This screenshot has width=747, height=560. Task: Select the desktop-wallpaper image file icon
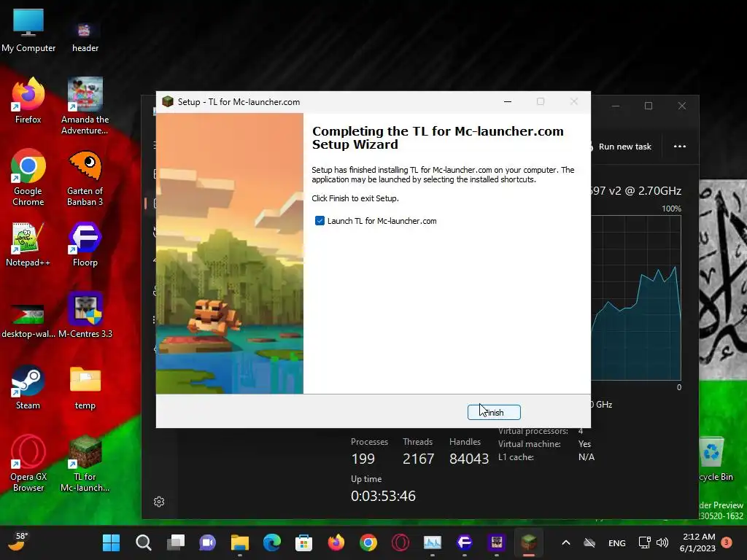pos(28,321)
